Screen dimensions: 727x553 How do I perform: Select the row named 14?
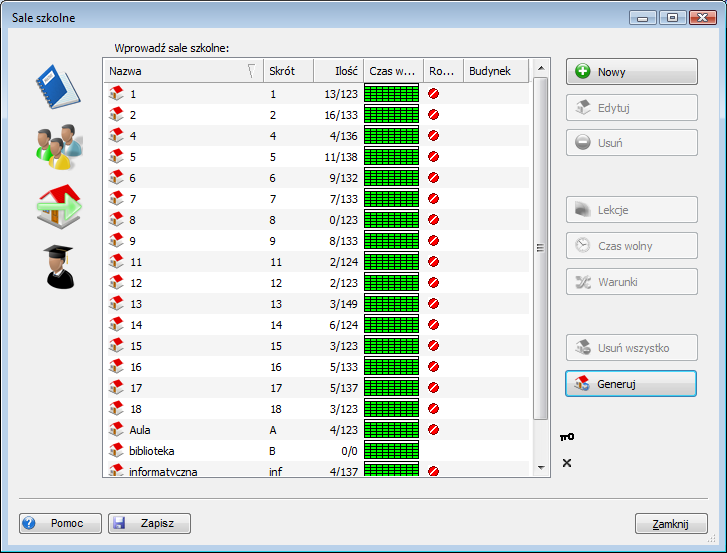(318, 324)
